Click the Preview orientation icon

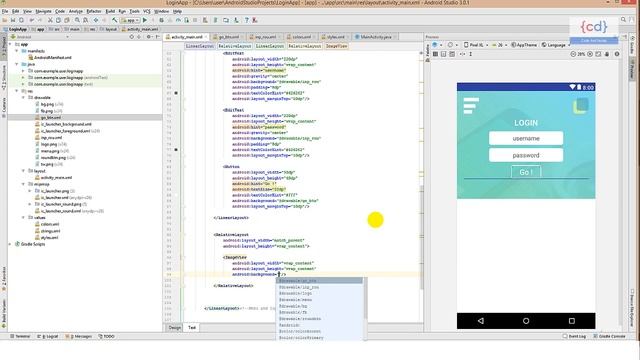click(451, 45)
